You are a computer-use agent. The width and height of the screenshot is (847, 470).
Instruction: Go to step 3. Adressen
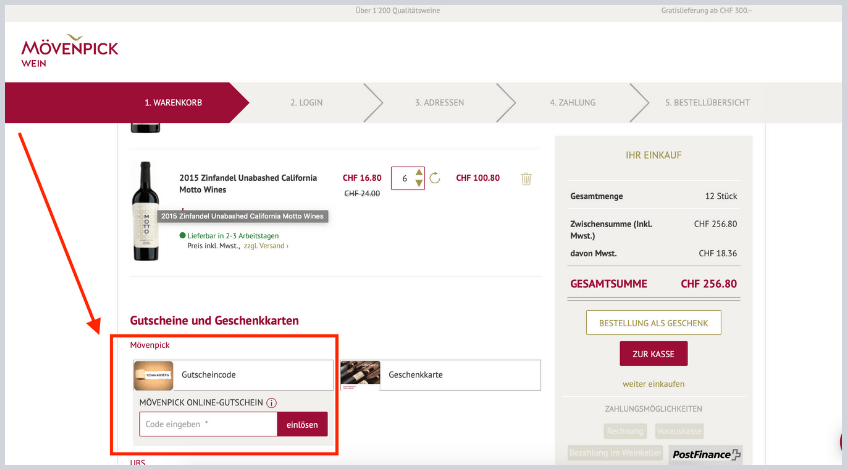pyautogui.click(x=440, y=103)
